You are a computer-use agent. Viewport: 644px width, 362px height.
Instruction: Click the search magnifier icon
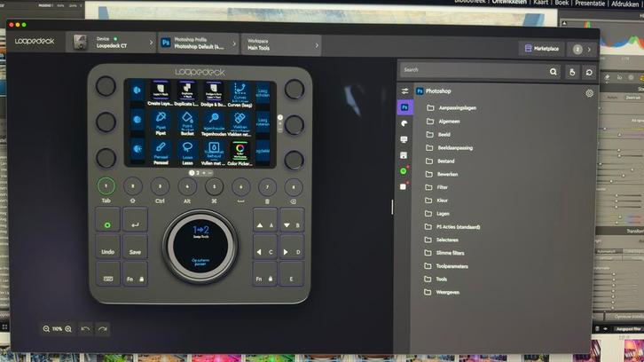554,72
